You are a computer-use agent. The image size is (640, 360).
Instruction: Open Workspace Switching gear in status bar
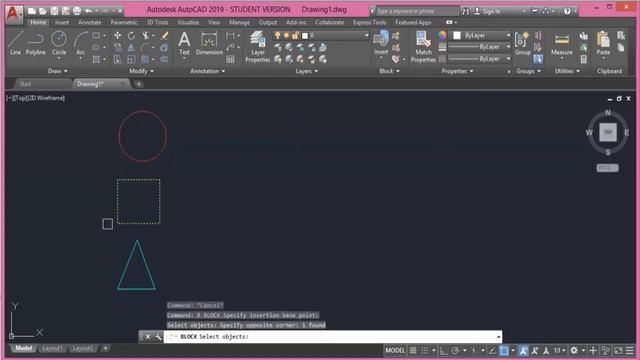tap(573, 350)
